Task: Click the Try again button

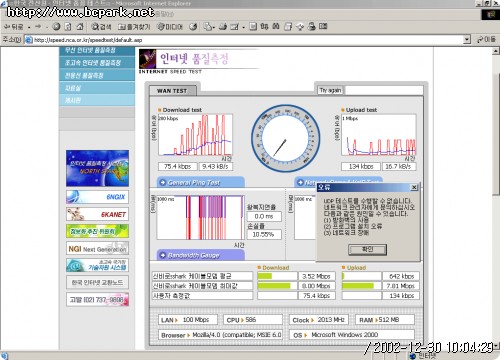Action: (x=330, y=90)
